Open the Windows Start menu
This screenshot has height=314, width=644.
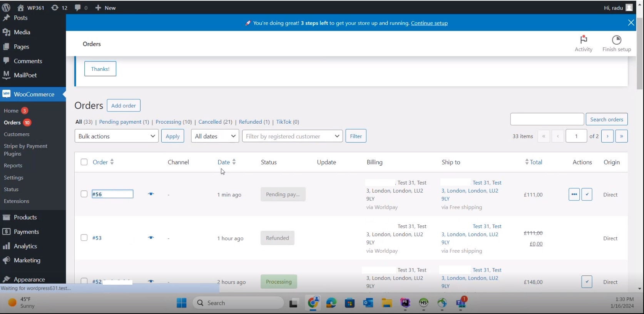pyautogui.click(x=181, y=303)
